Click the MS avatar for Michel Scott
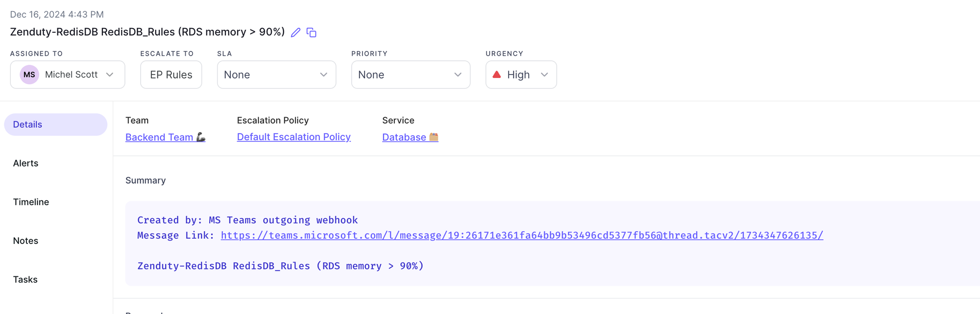The image size is (980, 314). 29,74
